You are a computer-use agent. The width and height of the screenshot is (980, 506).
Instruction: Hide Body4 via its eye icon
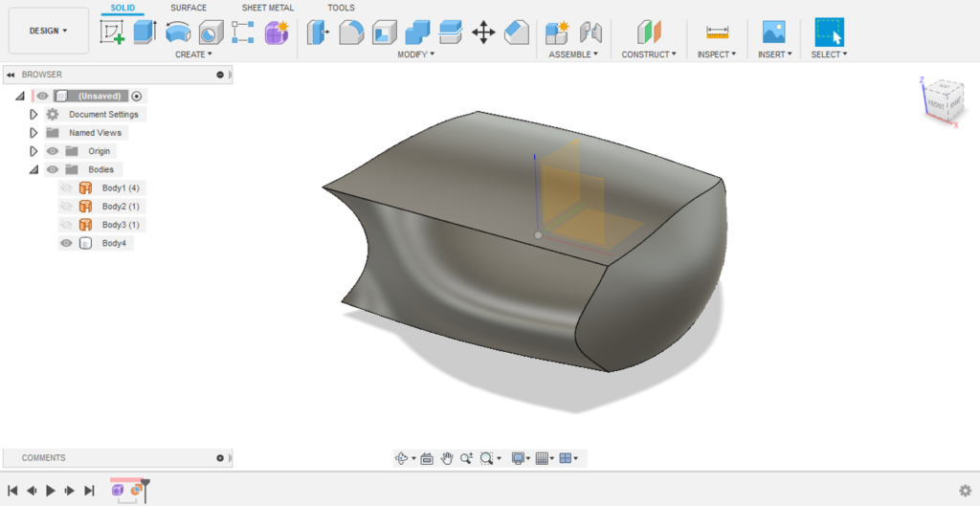point(66,244)
